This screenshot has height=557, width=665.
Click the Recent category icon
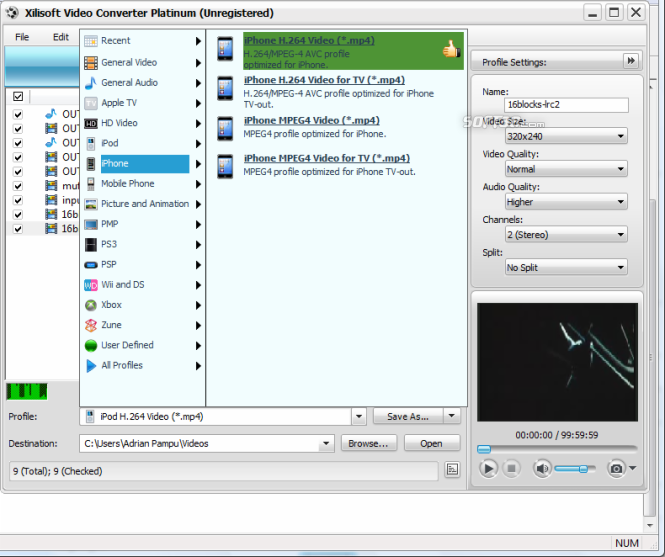[91, 41]
